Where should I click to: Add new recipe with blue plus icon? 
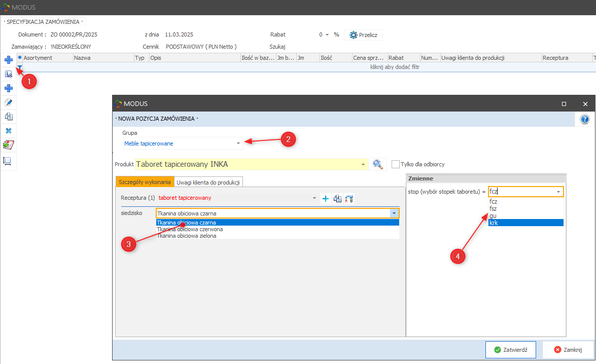coord(326,198)
